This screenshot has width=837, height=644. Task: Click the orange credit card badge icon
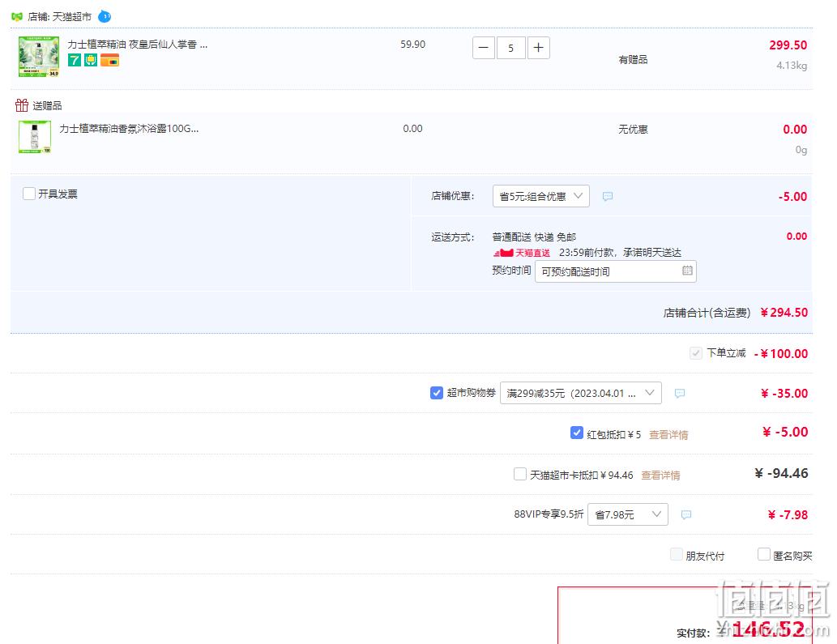pyautogui.click(x=109, y=60)
